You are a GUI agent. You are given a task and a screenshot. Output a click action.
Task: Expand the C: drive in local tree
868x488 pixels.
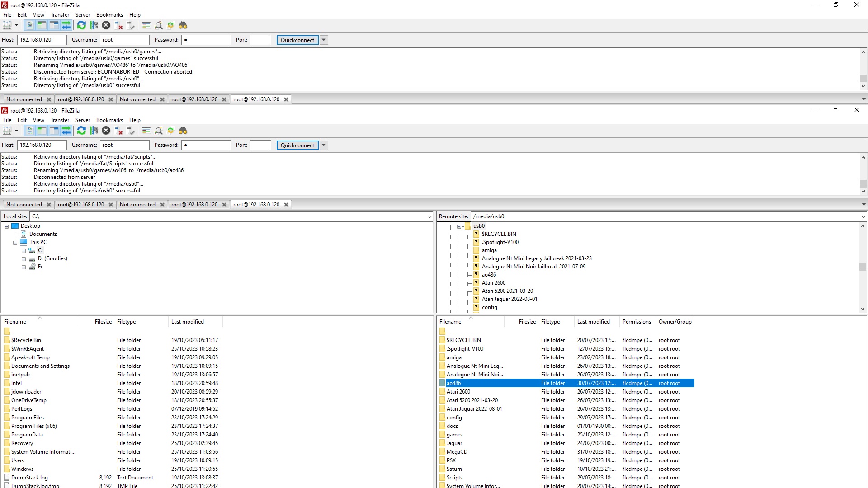coord(24,251)
